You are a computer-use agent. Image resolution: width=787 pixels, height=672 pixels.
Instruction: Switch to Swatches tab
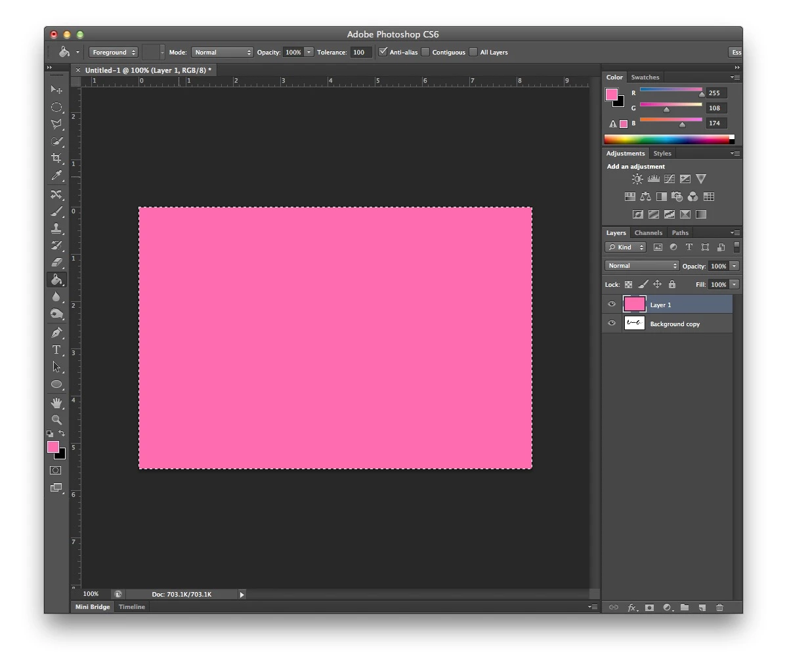pyautogui.click(x=645, y=77)
